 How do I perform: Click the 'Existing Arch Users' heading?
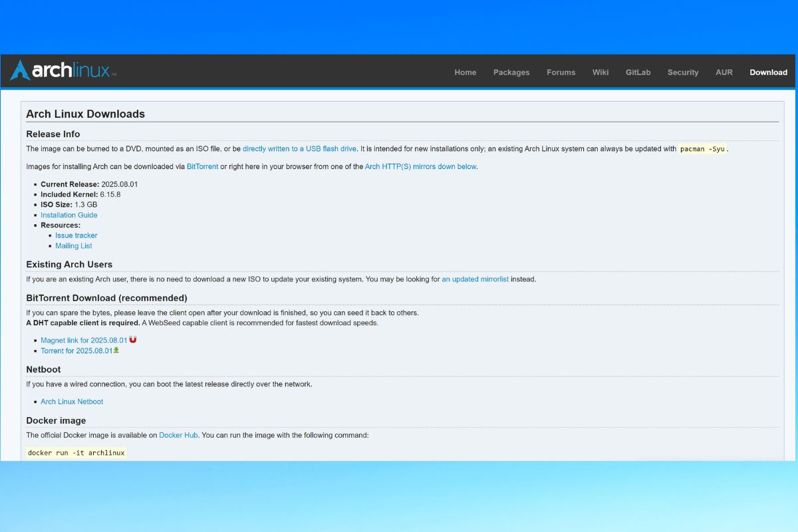point(69,264)
